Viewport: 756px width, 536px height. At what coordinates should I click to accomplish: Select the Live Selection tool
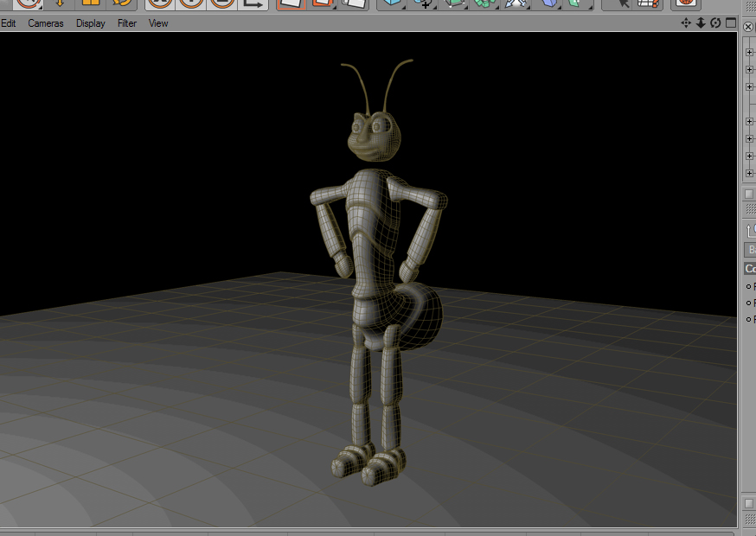[x=28, y=3]
